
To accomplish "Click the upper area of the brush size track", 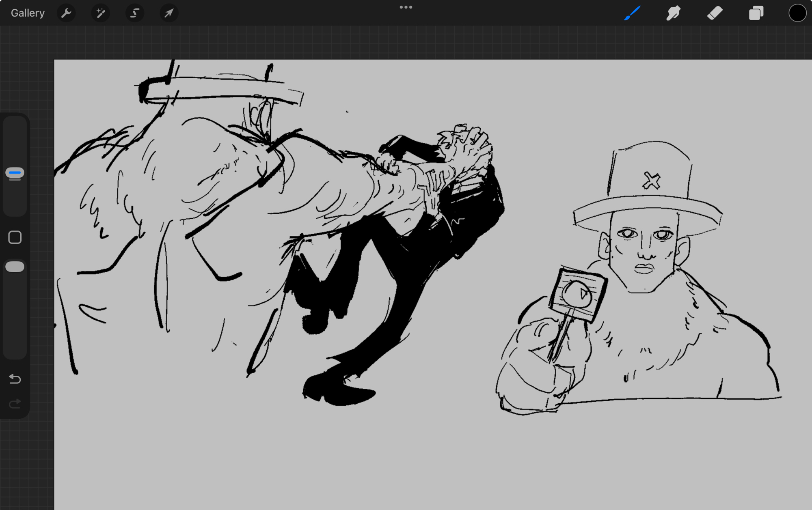I will click(15, 138).
